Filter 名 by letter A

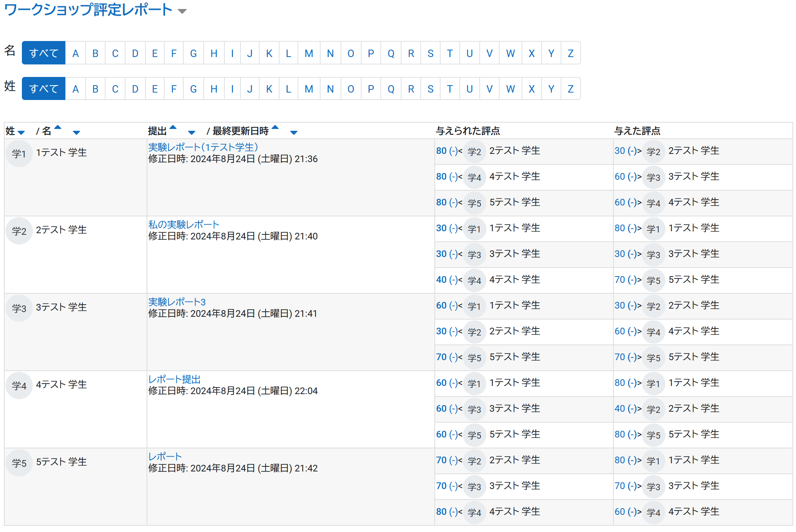click(x=75, y=53)
